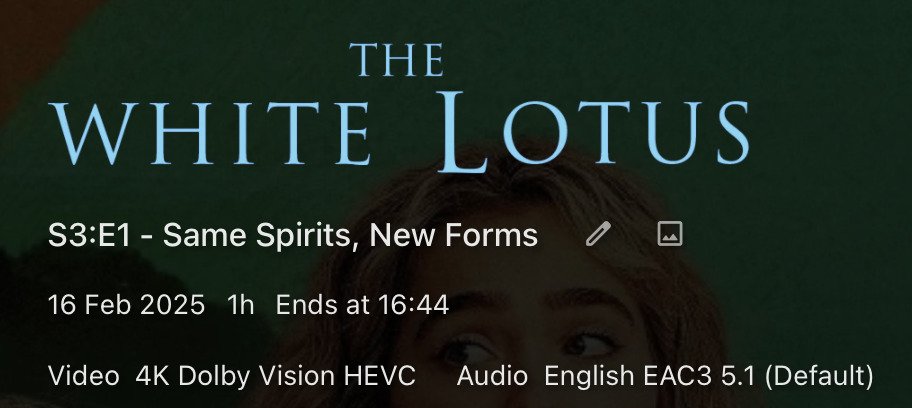Viewport: 912px width, 408px height.
Task: Click the Ends at 16:44 text
Action: click(362, 305)
